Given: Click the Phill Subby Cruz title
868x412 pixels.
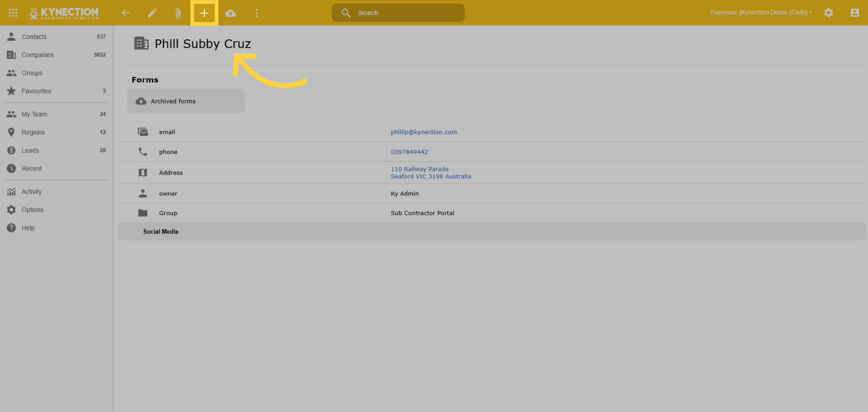Looking at the screenshot, I should tap(203, 44).
